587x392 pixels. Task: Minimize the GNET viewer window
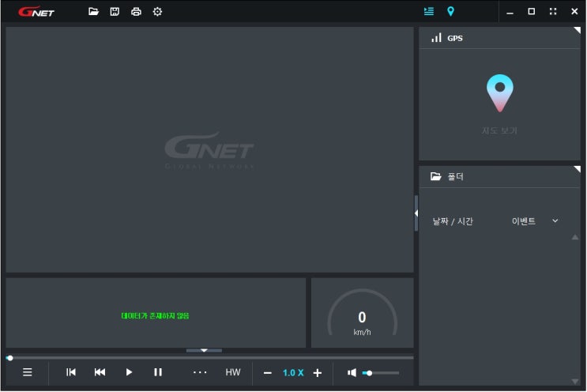pos(510,14)
